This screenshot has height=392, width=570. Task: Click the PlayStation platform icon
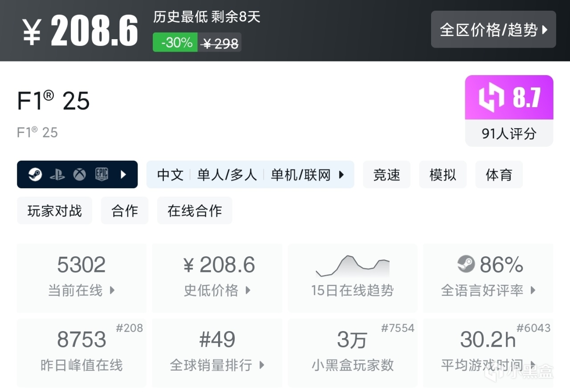point(57,174)
